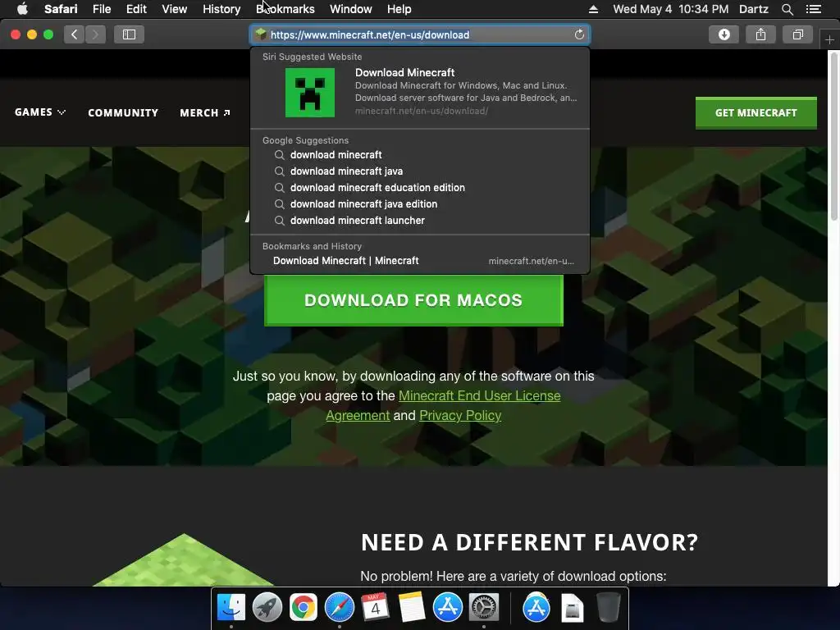Open the Dartz user menu
The width and height of the screenshot is (840, 630).
coord(753,9)
